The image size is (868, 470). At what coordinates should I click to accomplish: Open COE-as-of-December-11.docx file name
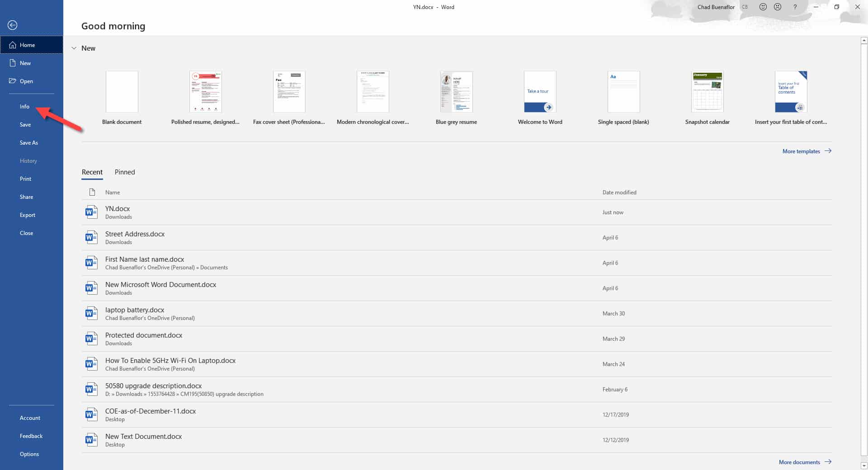pyautogui.click(x=151, y=411)
